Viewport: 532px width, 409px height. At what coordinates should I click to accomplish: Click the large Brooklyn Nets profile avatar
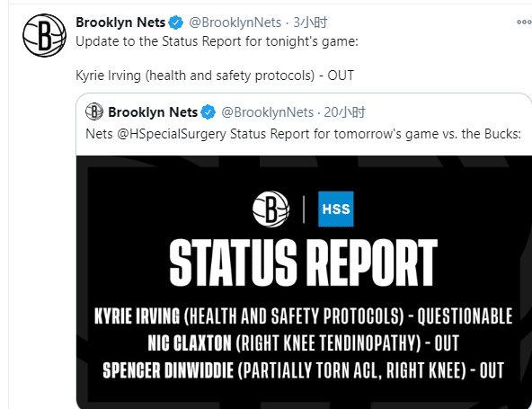(44, 35)
